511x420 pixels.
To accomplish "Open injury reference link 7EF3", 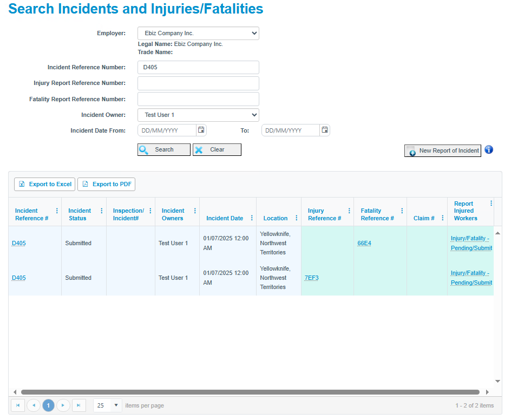I will pyautogui.click(x=311, y=278).
